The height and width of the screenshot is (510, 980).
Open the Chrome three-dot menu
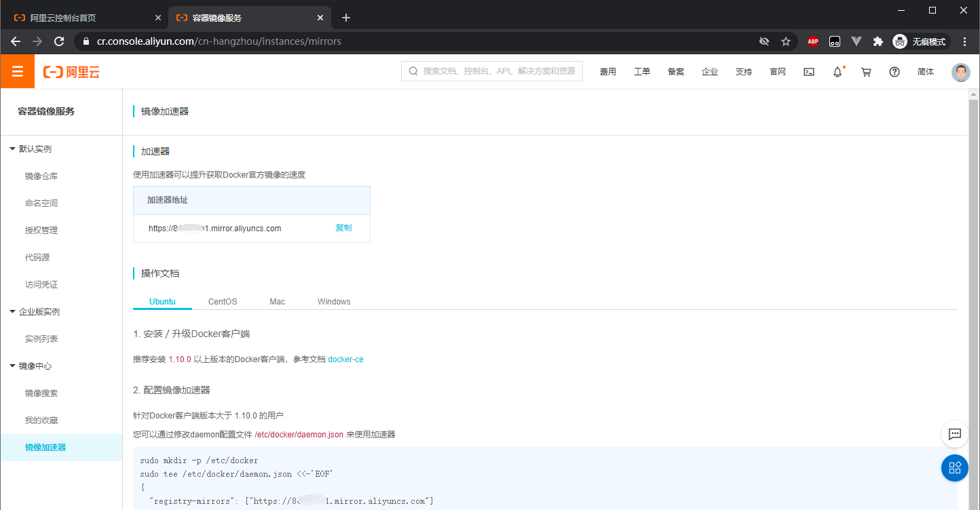click(965, 41)
